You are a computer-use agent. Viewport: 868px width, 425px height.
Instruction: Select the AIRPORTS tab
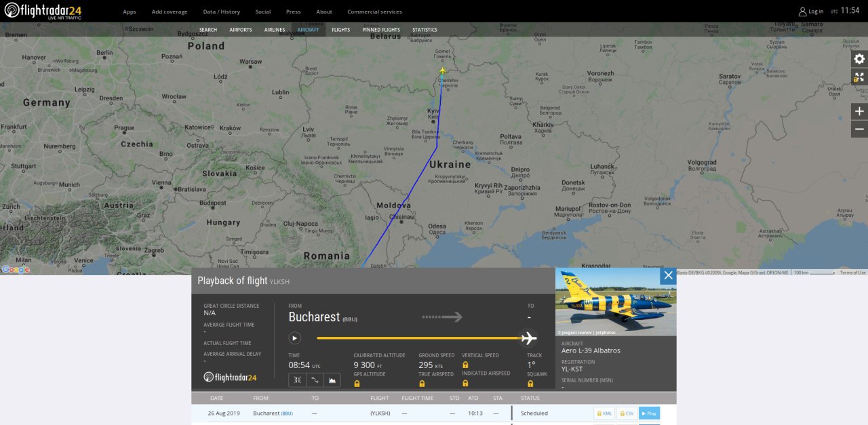click(241, 30)
